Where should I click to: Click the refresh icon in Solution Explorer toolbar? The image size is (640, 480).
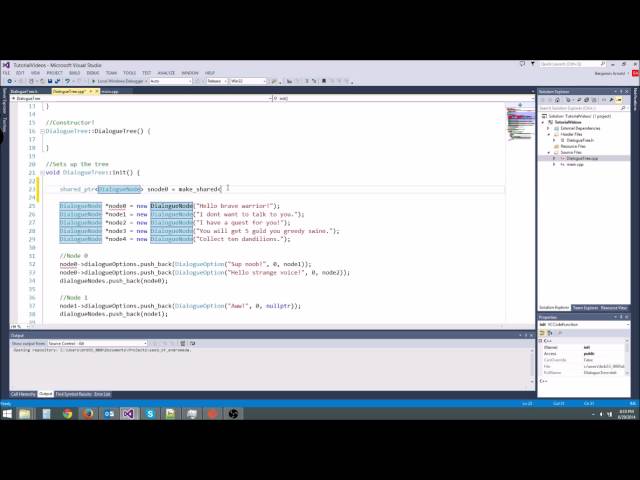(x=579, y=100)
